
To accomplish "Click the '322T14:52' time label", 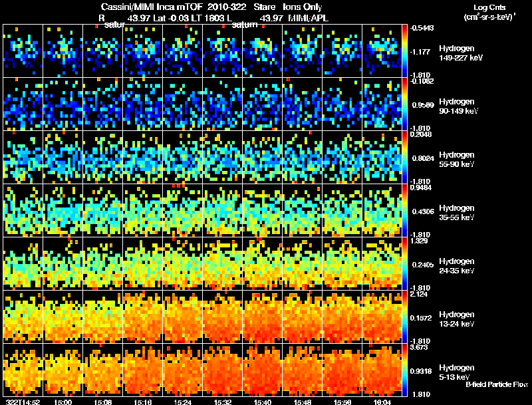I will click(23, 402).
